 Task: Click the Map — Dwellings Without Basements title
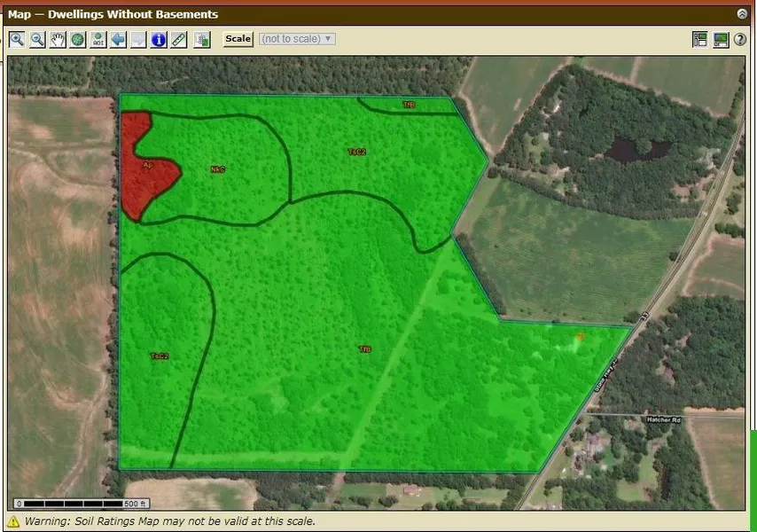113,14
